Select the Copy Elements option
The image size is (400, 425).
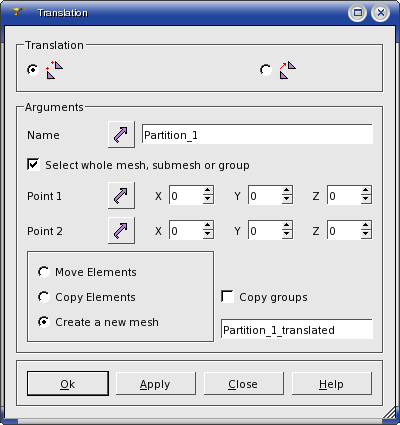tap(44, 297)
